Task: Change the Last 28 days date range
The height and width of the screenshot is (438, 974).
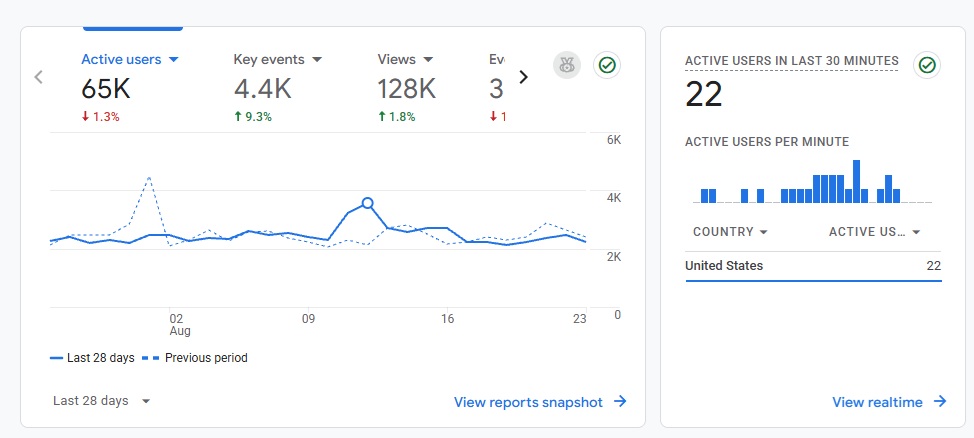Action: tap(102, 401)
